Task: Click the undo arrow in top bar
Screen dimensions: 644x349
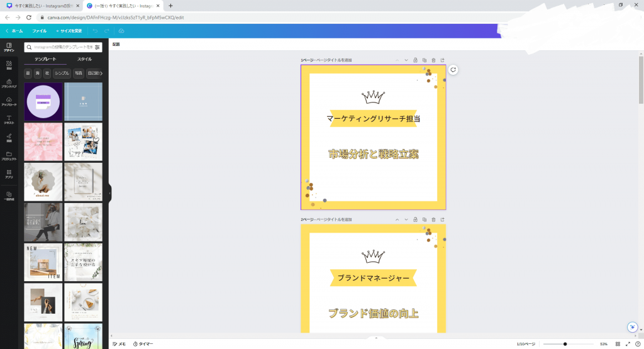Action: coord(96,31)
